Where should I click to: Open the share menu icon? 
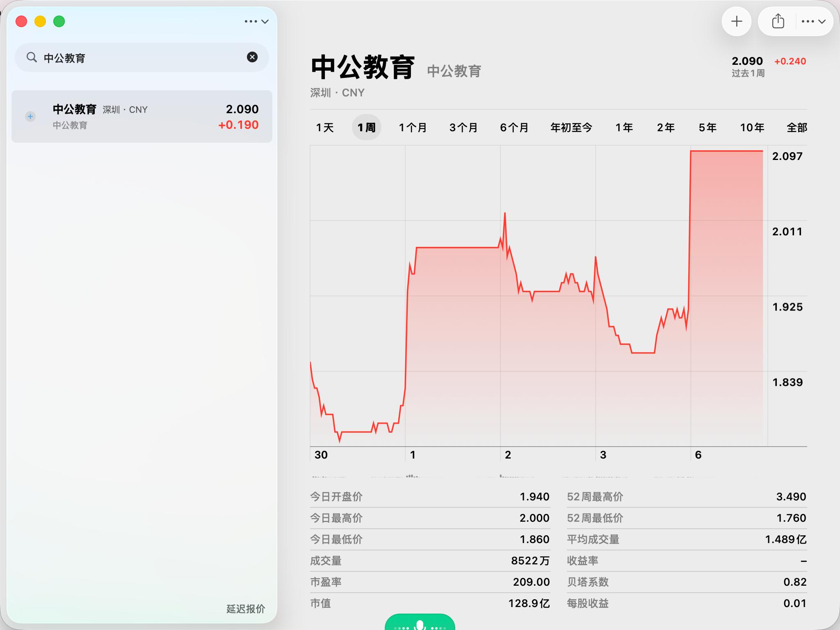[778, 21]
